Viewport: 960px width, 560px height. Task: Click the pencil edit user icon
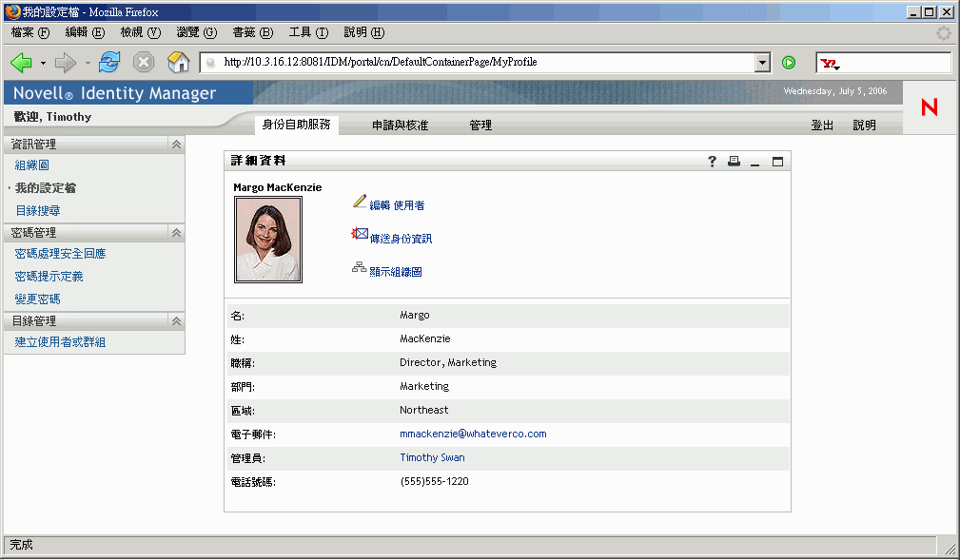[360, 202]
